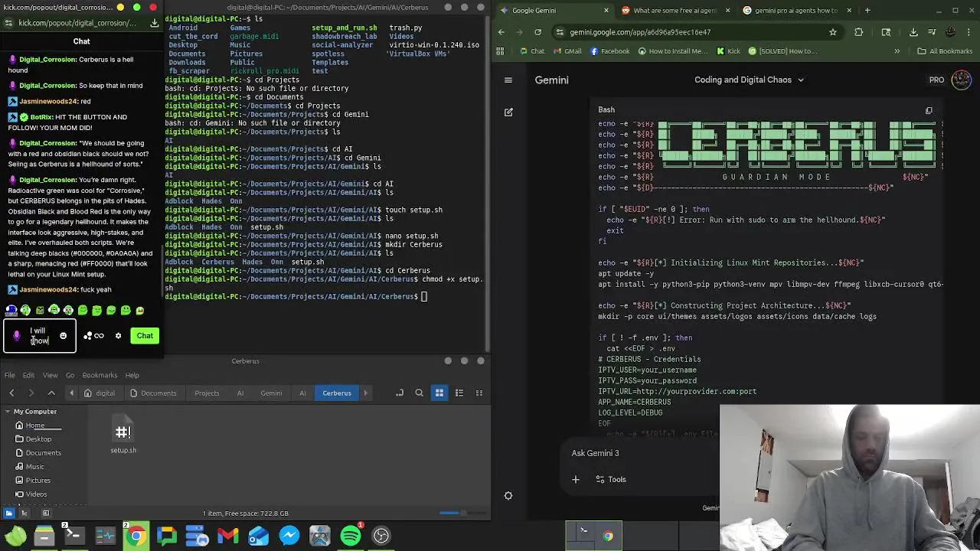Toggle location entry mode in file manager

coord(399,393)
